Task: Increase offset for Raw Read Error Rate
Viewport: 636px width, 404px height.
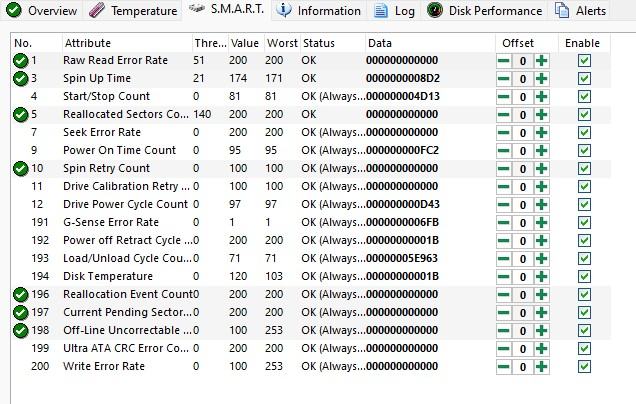Action: 541,61
